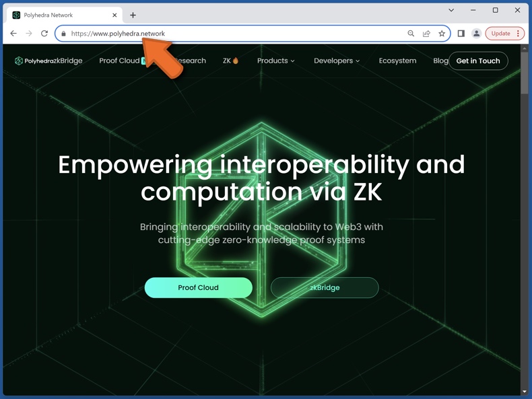Viewport: 532px width, 399px height.
Task: Click the vertical scrollbar thumb
Action: click(x=525, y=73)
